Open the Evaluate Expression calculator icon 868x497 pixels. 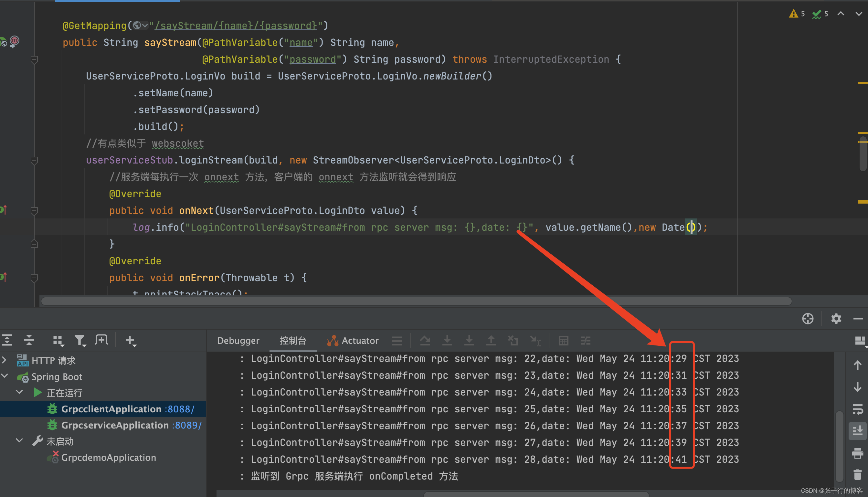point(563,341)
